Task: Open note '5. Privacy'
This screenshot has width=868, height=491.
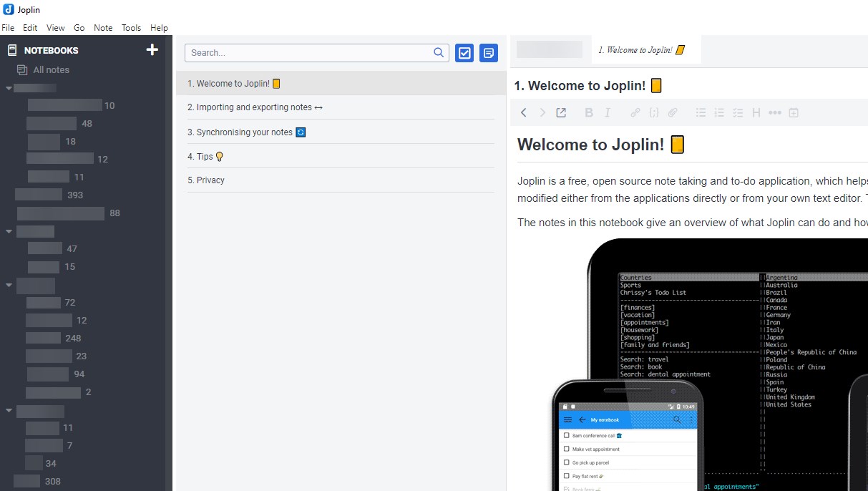Action: click(341, 180)
